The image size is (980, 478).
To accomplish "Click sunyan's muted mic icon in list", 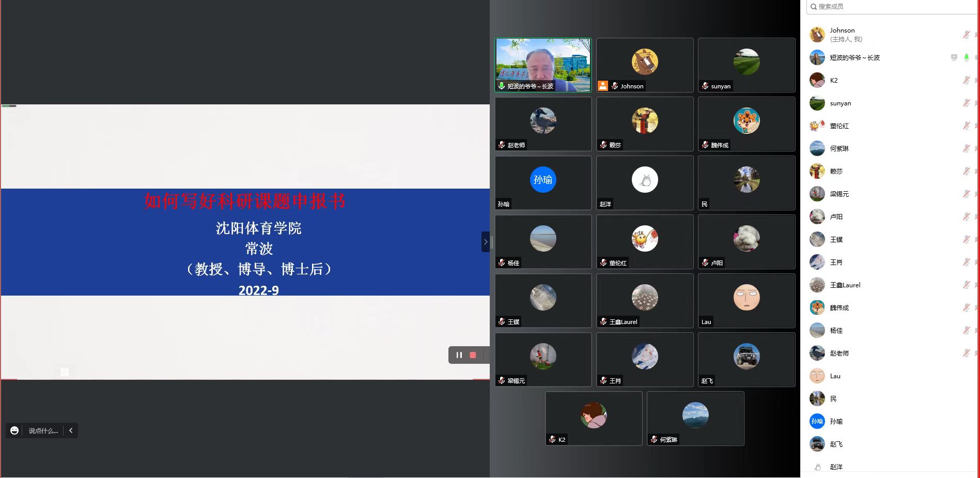I will [966, 103].
